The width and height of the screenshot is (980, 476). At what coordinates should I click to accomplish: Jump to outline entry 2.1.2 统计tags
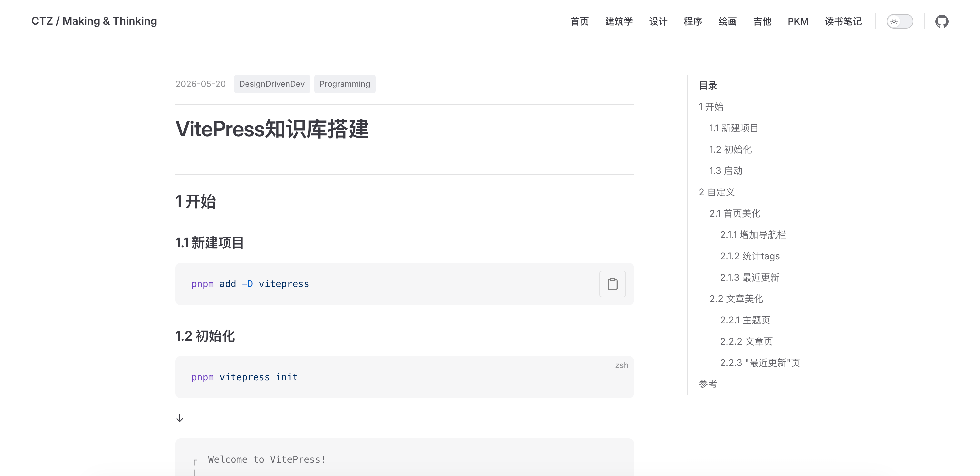(x=749, y=256)
